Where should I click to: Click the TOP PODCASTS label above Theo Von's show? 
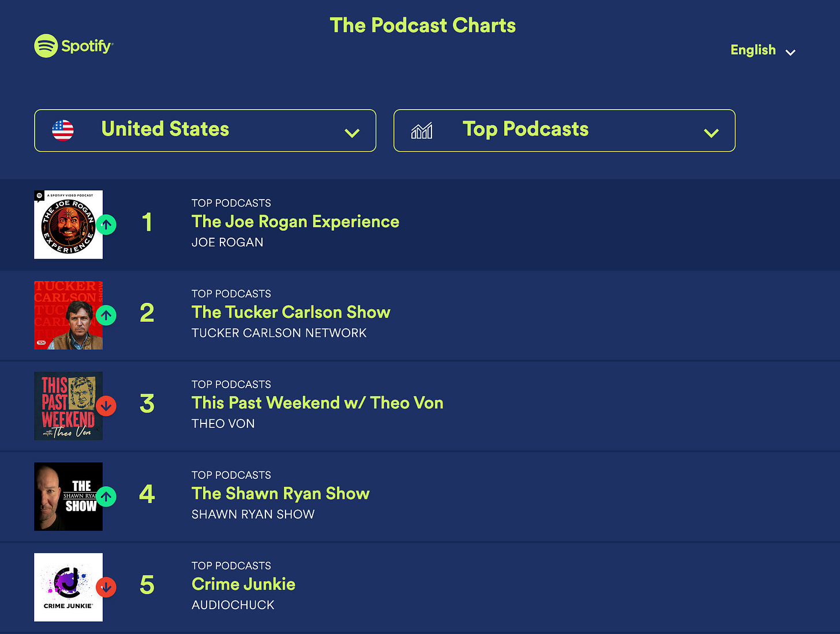click(x=231, y=384)
